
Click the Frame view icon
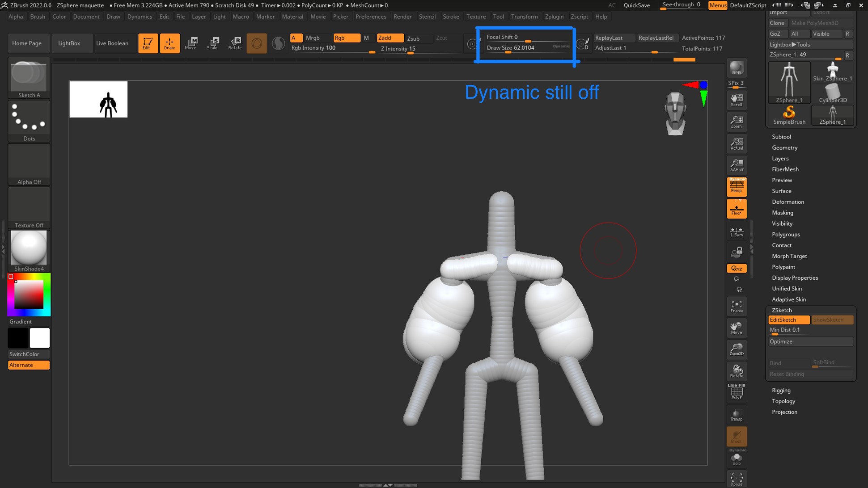[x=736, y=307]
